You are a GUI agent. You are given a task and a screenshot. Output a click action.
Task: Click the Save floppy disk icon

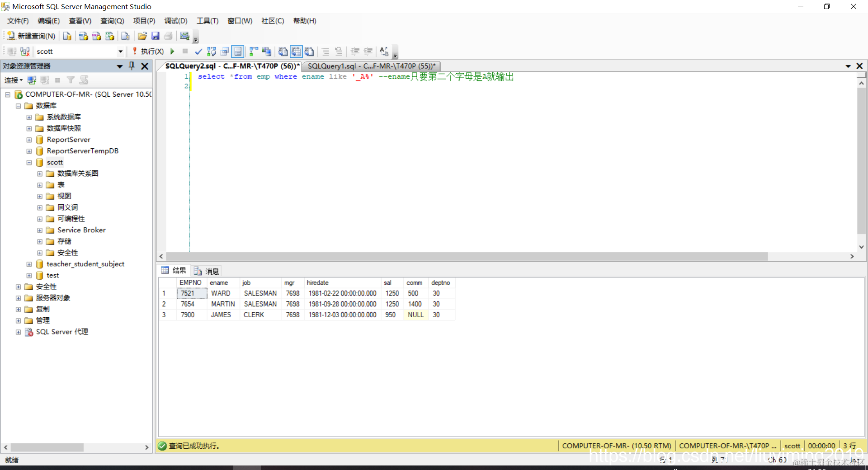[x=155, y=36]
